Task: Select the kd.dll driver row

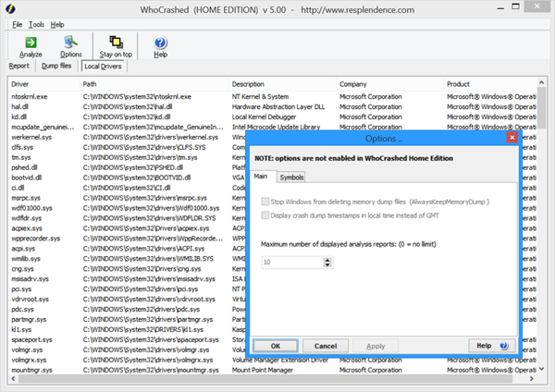Action: pyautogui.click(x=273, y=116)
